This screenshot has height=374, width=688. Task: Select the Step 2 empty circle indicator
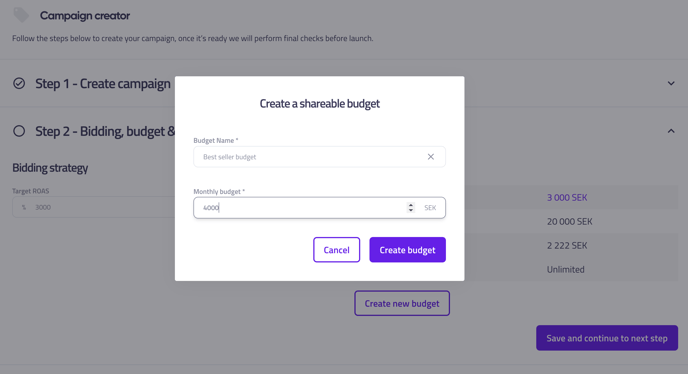point(19,131)
